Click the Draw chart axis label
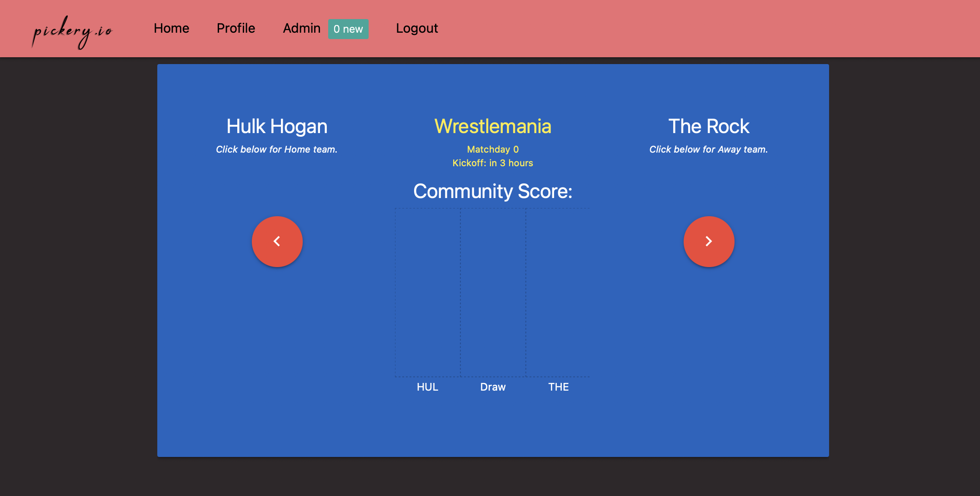The image size is (980, 496). [x=493, y=387]
